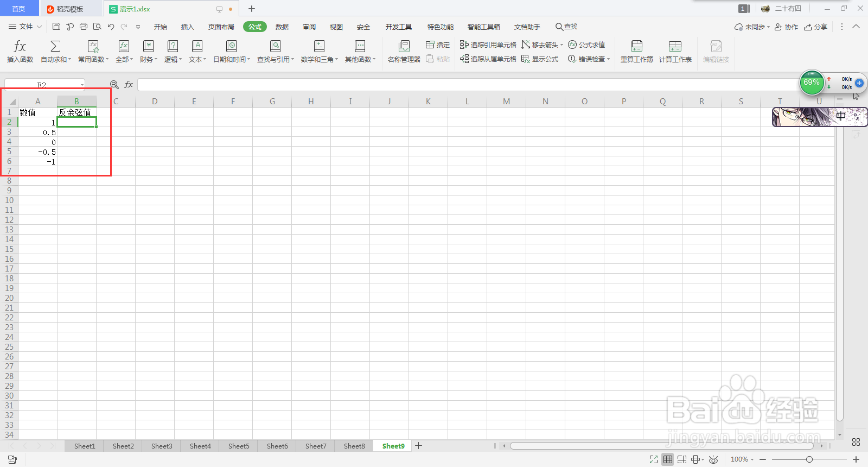
Task: Select column header D
Action: point(155,102)
